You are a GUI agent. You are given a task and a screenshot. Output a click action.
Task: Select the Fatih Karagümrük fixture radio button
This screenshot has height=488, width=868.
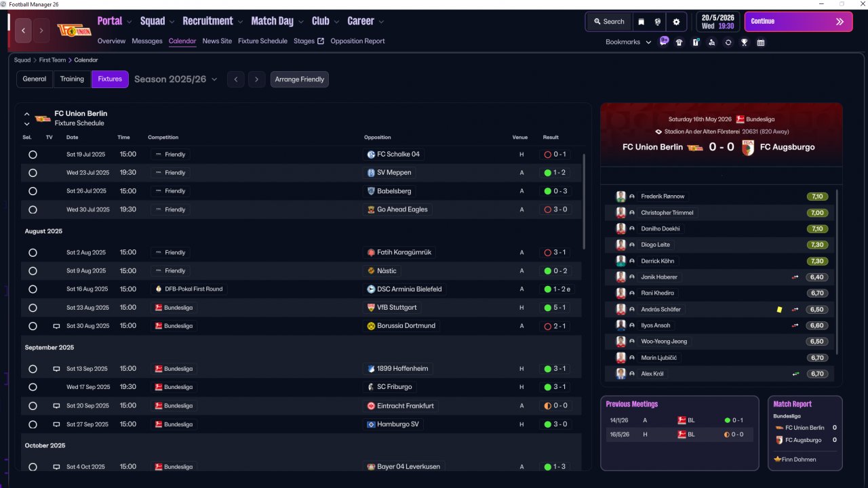pos(33,253)
